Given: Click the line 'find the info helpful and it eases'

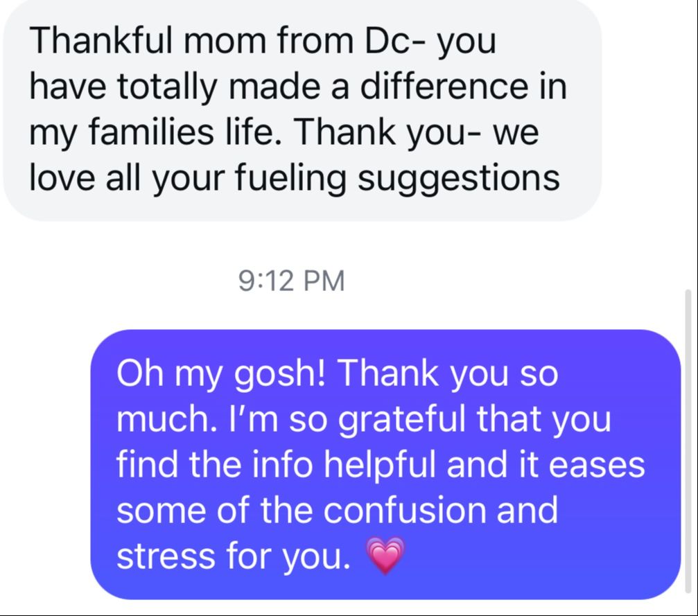Looking at the screenshot, I should [381, 465].
